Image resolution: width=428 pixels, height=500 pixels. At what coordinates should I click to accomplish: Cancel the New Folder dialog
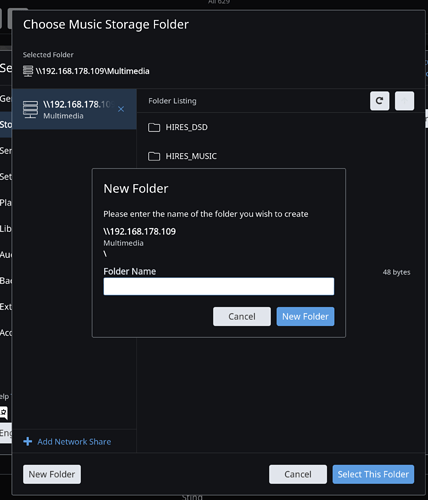click(242, 316)
